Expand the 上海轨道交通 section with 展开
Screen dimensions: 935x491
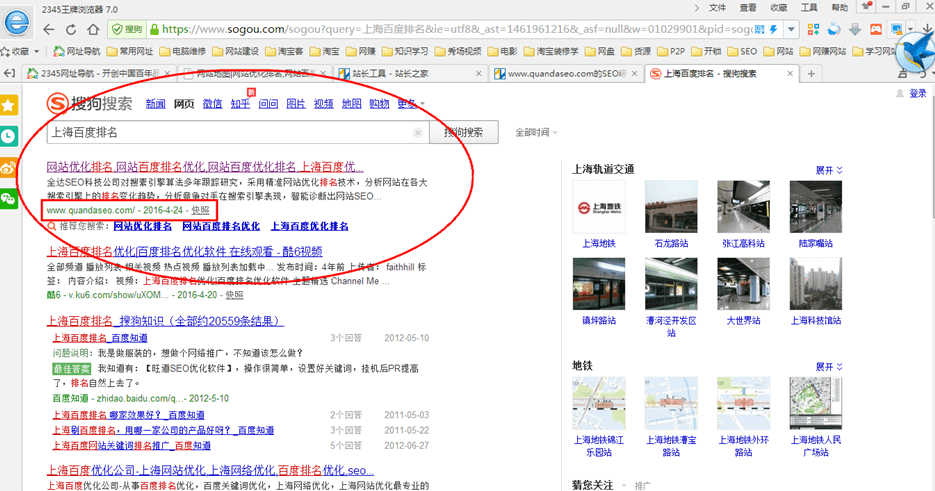(829, 171)
